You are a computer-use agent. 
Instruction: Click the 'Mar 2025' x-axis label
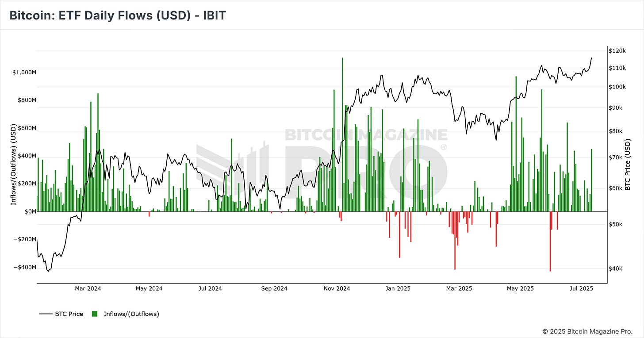459,288
